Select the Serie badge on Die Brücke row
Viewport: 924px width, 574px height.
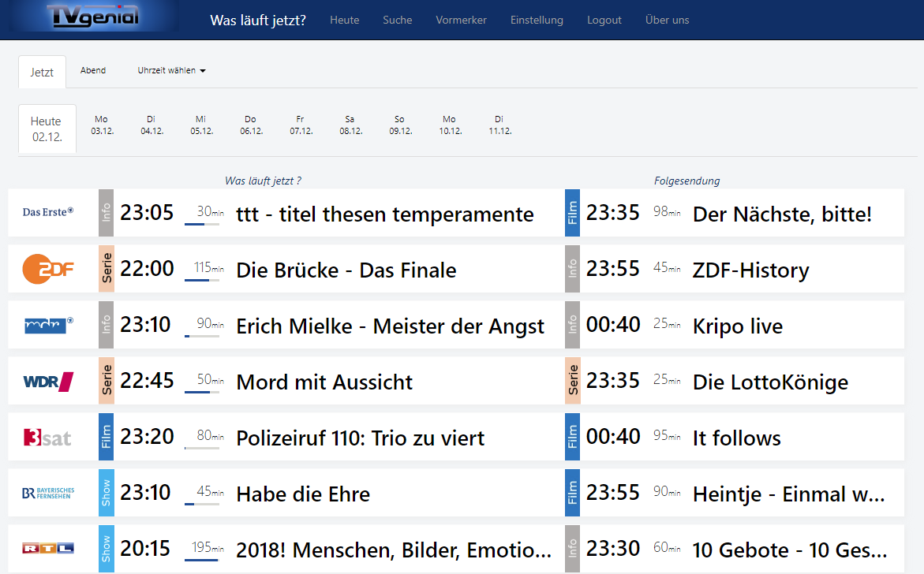(107, 268)
